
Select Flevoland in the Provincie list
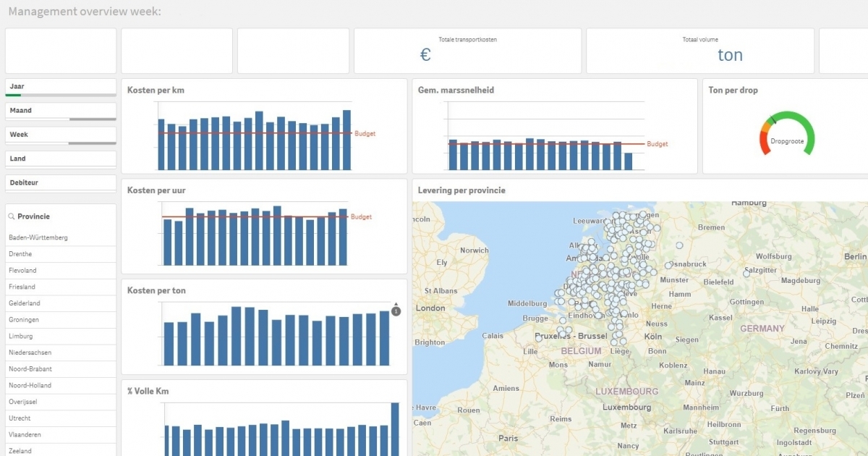tap(61, 270)
